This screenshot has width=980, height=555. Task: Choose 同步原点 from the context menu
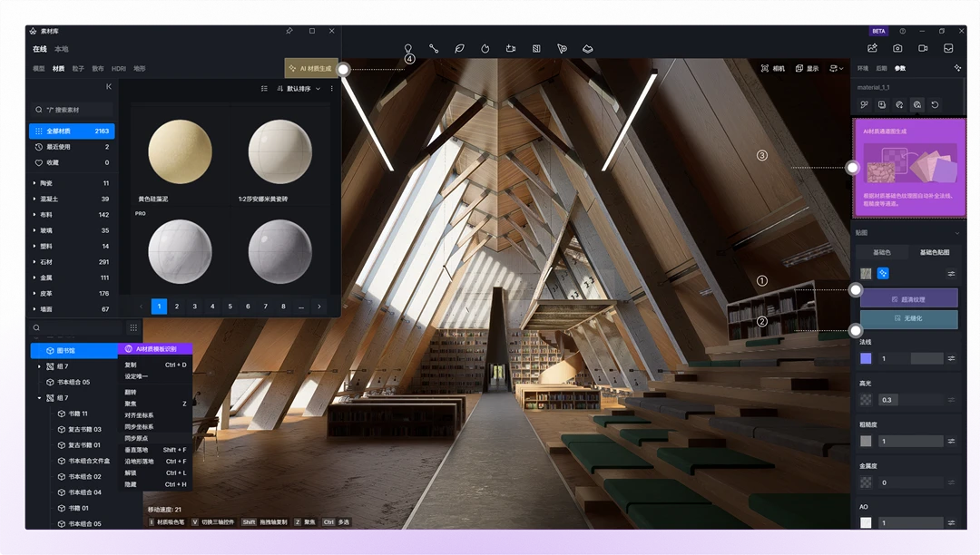(140, 438)
